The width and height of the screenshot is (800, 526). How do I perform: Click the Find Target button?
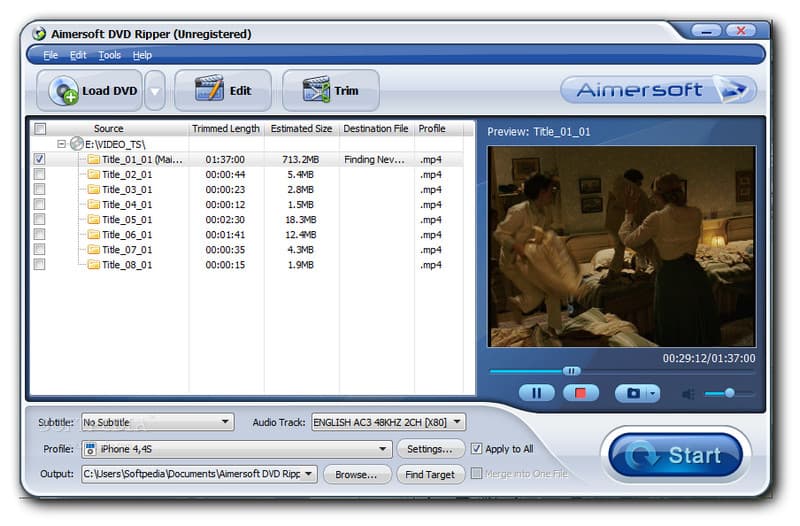point(431,474)
